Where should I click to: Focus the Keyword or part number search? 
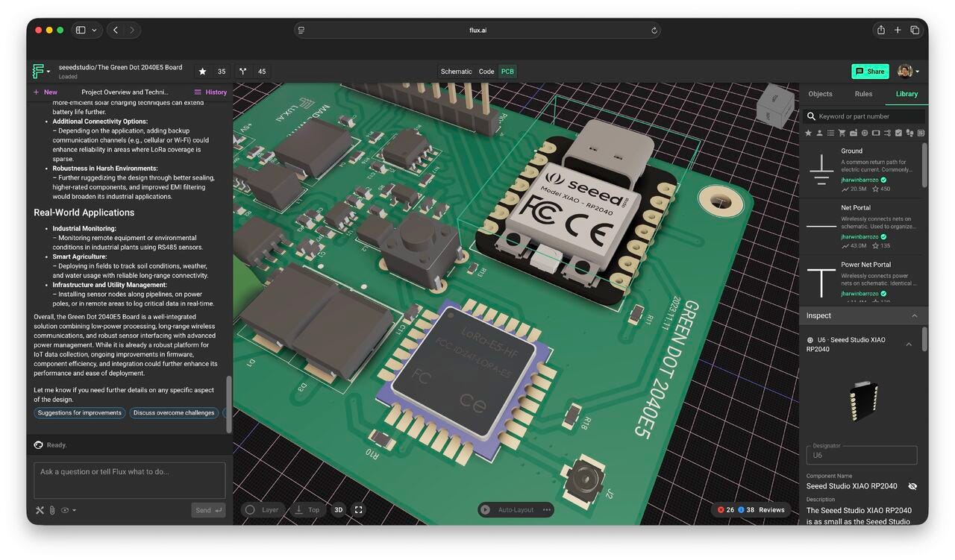(865, 116)
